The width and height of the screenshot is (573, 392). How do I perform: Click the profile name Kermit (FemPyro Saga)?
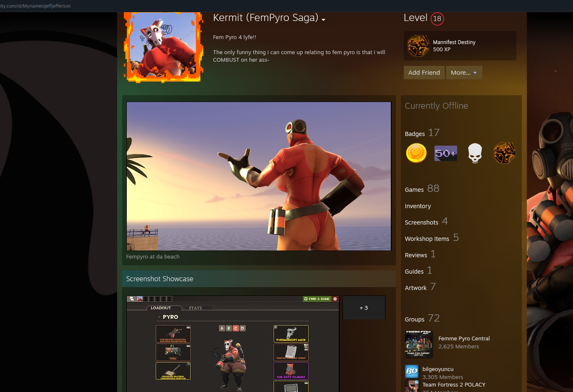pyautogui.click(x=265, y=18)
